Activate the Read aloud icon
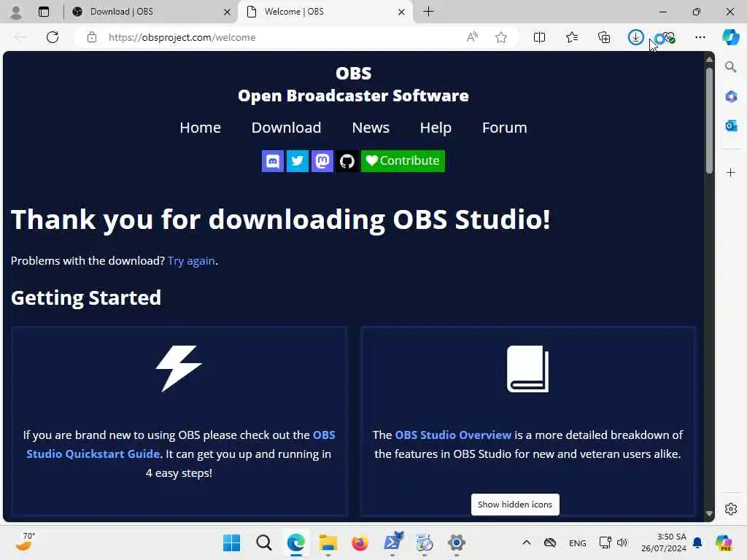Image resolution: width=747 pixels, height=560 pixels. click(x=472, y=37)
